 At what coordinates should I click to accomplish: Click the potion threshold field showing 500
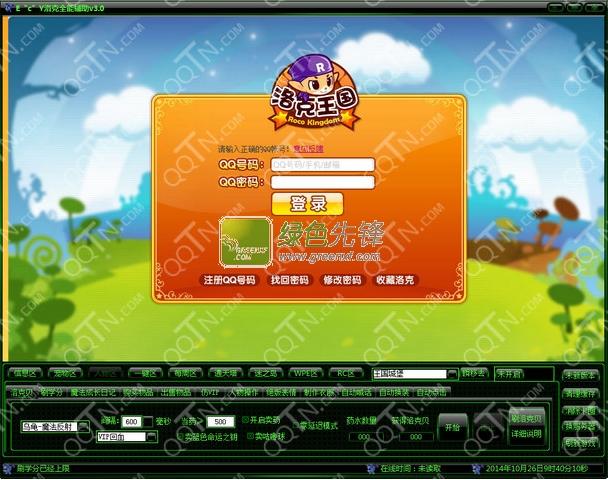[220, 421]
